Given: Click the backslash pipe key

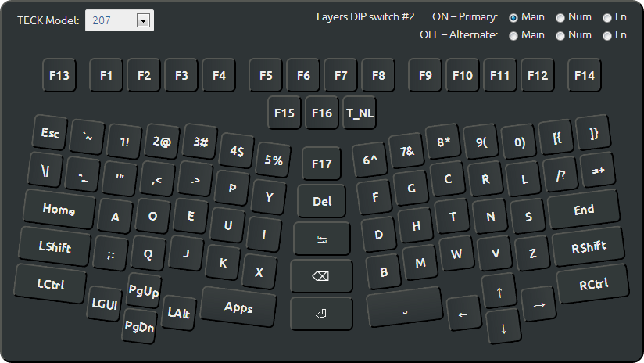Looking at the screenshot, I should 45,170.
